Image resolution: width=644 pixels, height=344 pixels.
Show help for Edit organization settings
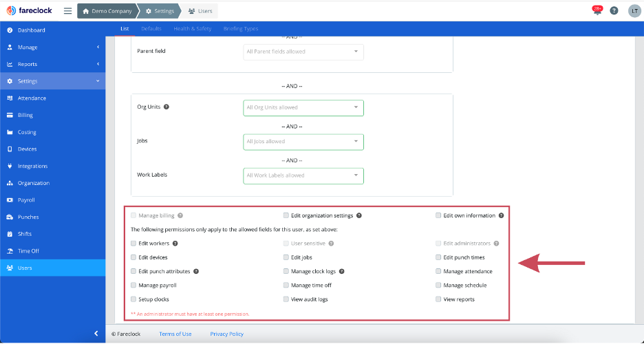click(359, 215)
